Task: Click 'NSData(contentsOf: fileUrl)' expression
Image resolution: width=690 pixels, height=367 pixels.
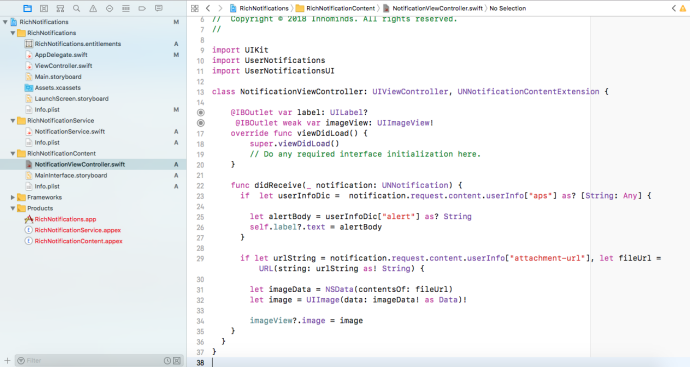Action: coord(389,290)
